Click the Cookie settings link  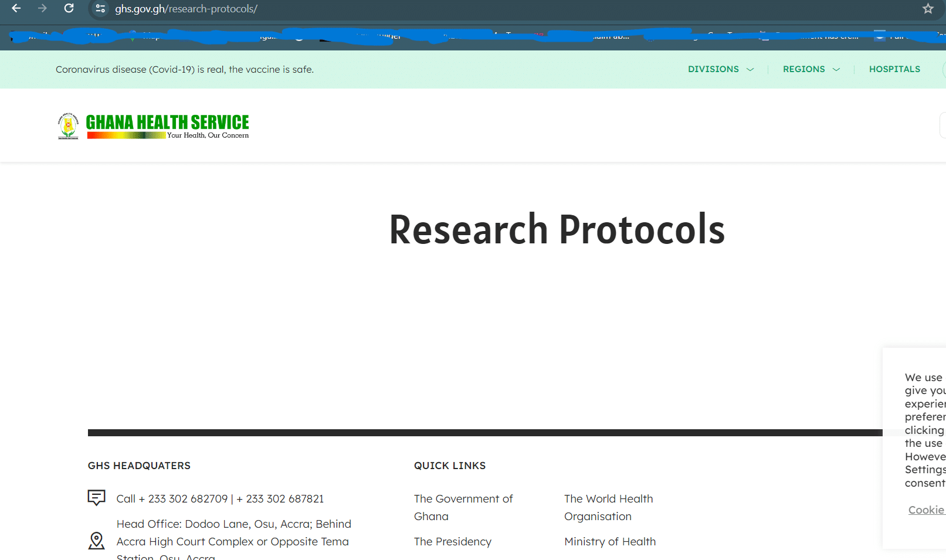(926, 510)
